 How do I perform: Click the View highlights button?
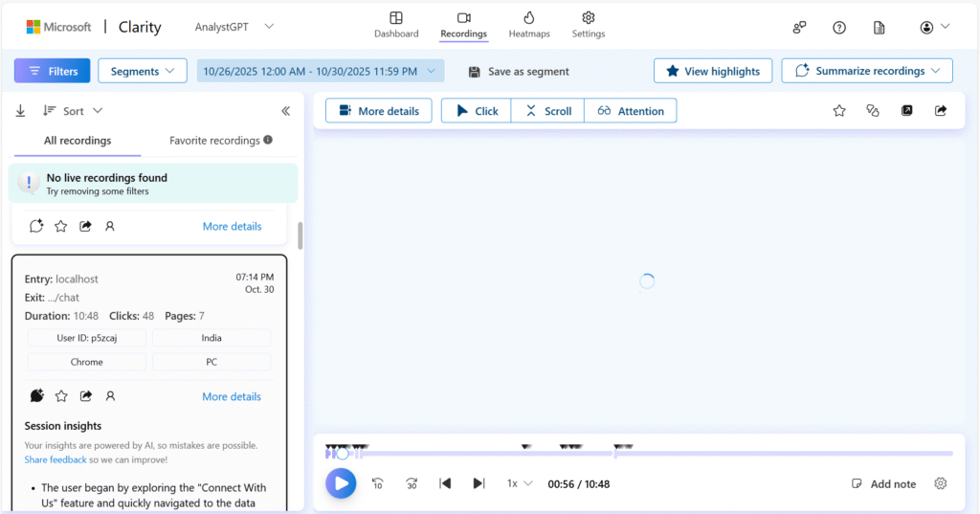point(712,71)
